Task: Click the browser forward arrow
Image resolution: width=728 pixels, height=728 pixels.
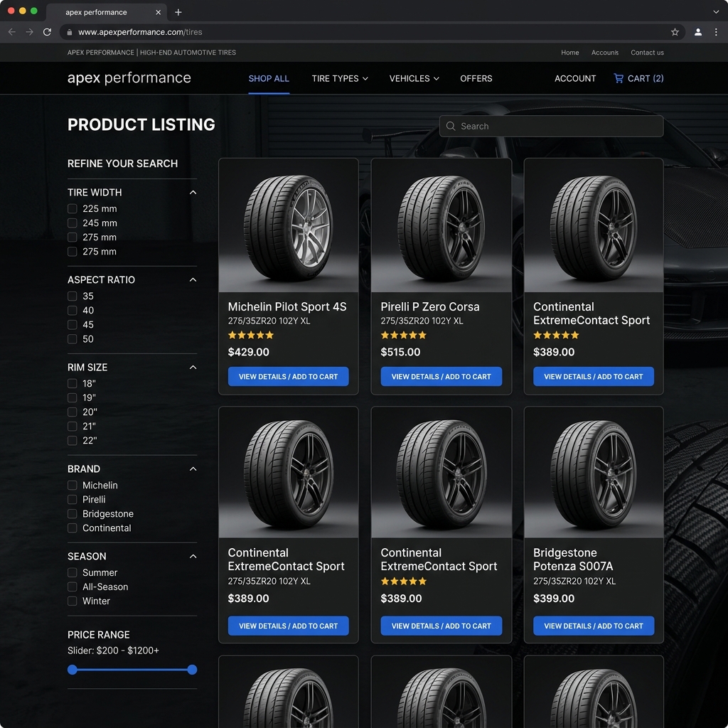Action: pos(29,32)
